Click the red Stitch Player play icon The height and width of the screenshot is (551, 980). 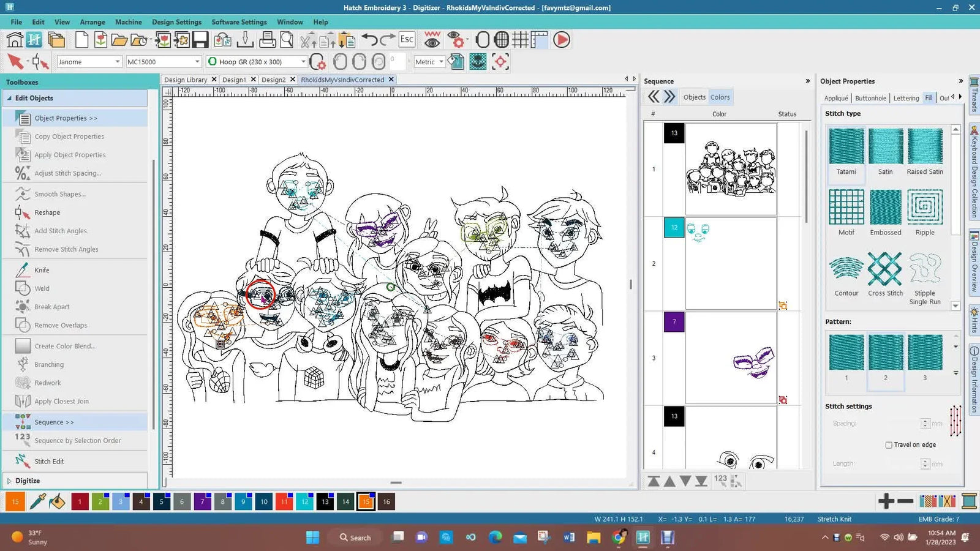(562, 40)
